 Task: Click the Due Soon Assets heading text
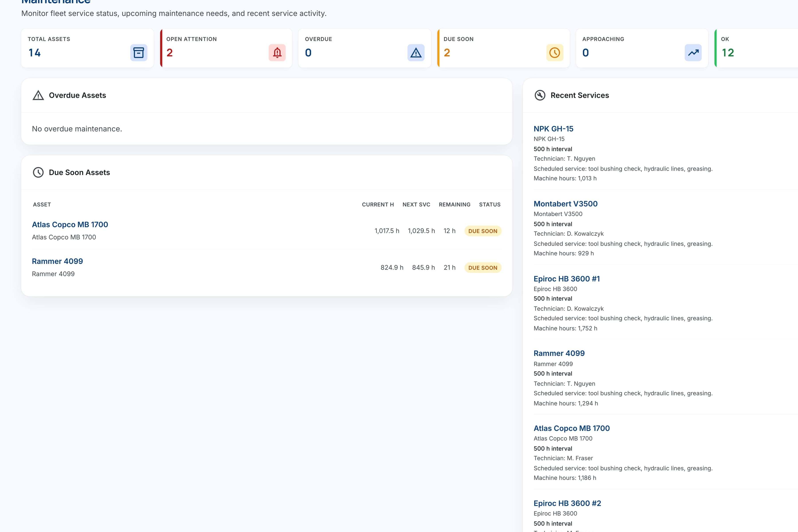tap(79, 172)
